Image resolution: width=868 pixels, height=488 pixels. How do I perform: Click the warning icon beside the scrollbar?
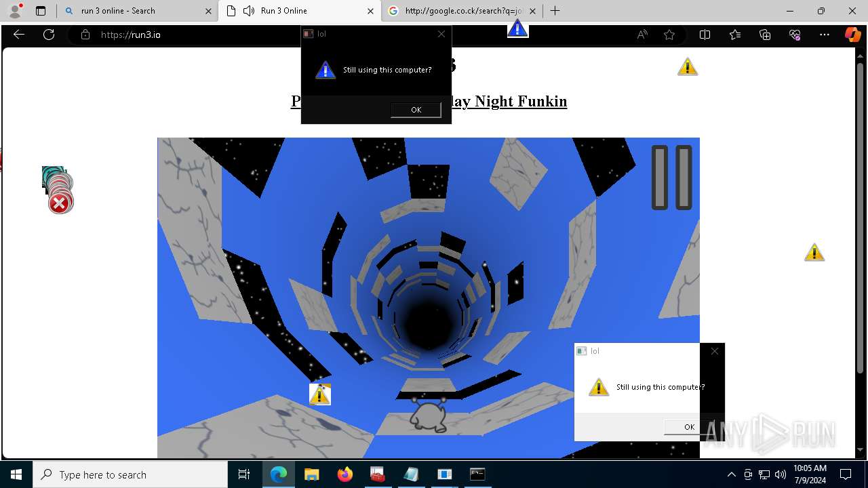pos(814,252)
